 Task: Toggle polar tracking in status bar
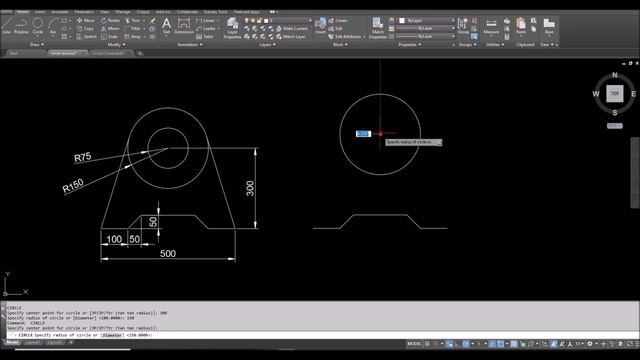tap(466, 344)
